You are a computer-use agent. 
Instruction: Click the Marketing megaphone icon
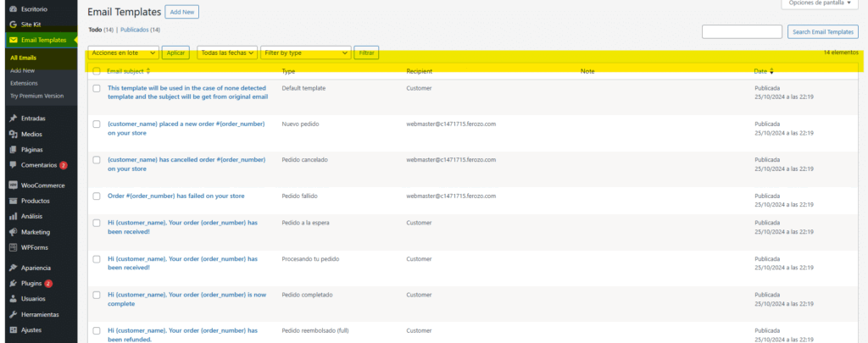pos(14,232)
